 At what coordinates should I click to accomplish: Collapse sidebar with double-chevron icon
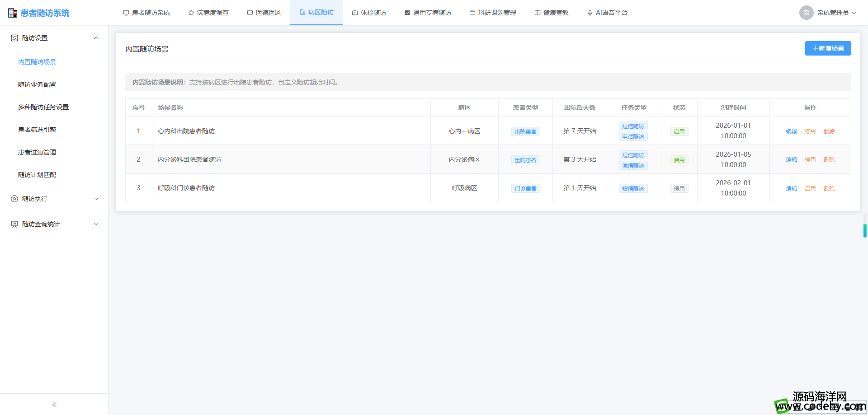(x=54, y=405)
